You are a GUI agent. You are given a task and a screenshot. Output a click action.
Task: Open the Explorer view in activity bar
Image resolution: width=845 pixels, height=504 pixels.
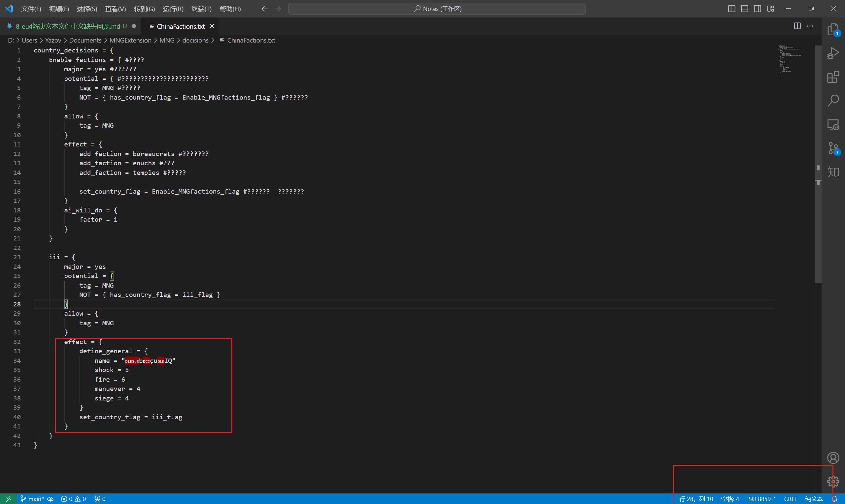pos(833,30)
